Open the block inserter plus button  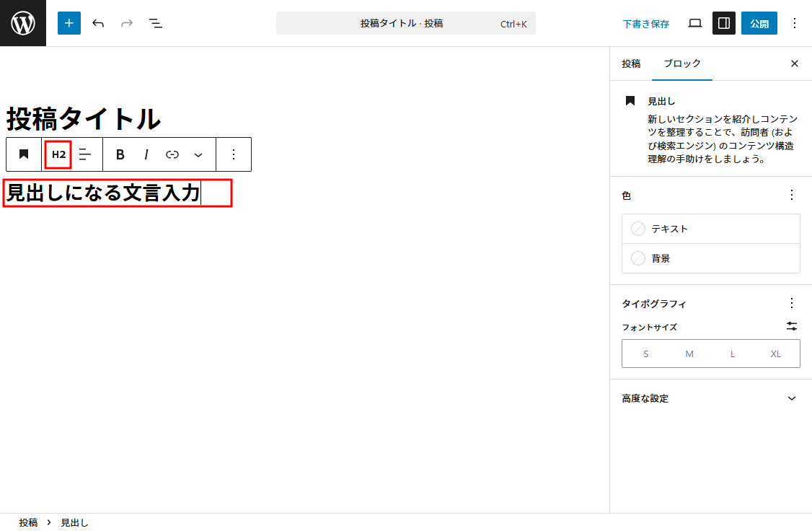(69, 23)
